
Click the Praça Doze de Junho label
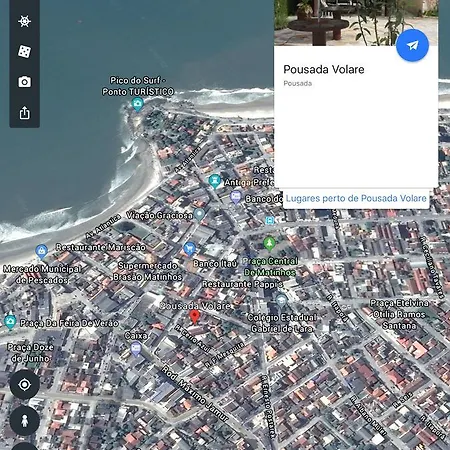(30, 353)
